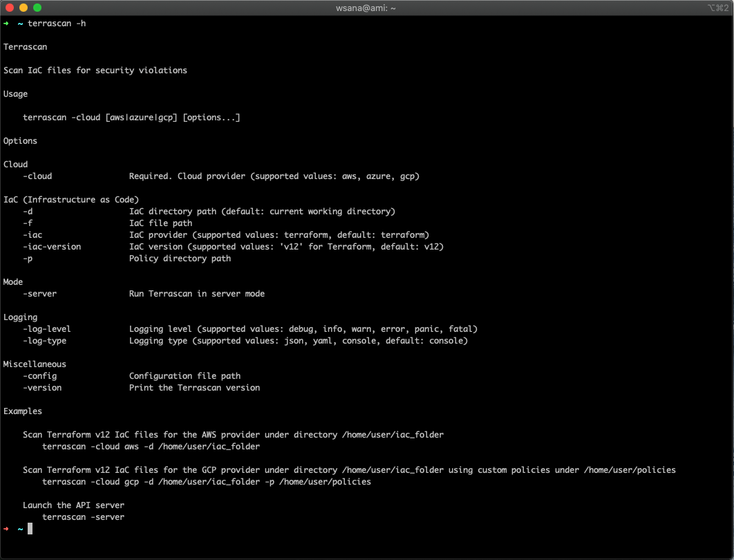This screenshot has height=560, width=734.
Task: Click the 'Logging level (supported values...' description
Action: 303,328
